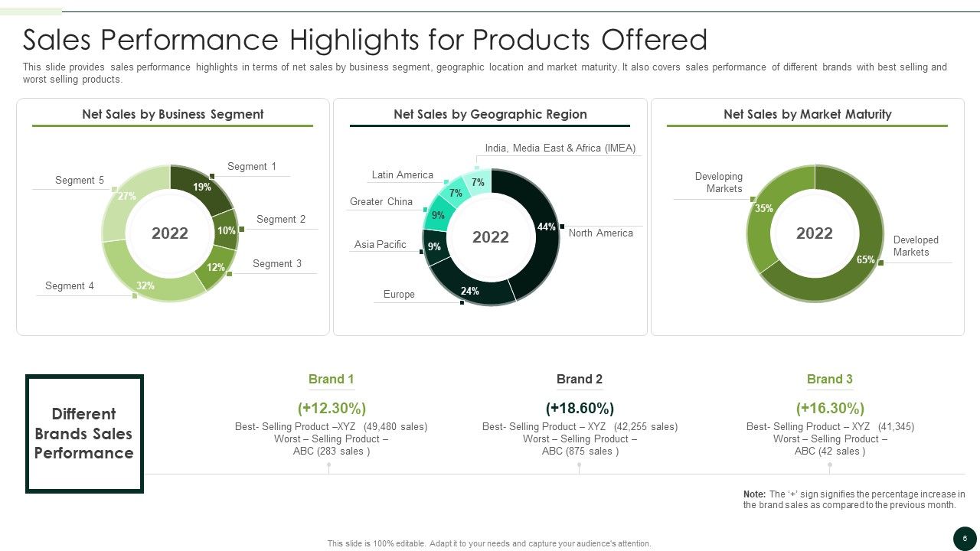Image resolution: width=980 pixels, height=551 pixels.
Task: Select the Net Sales by Geographic Region title
Action: tap(490, 114)
